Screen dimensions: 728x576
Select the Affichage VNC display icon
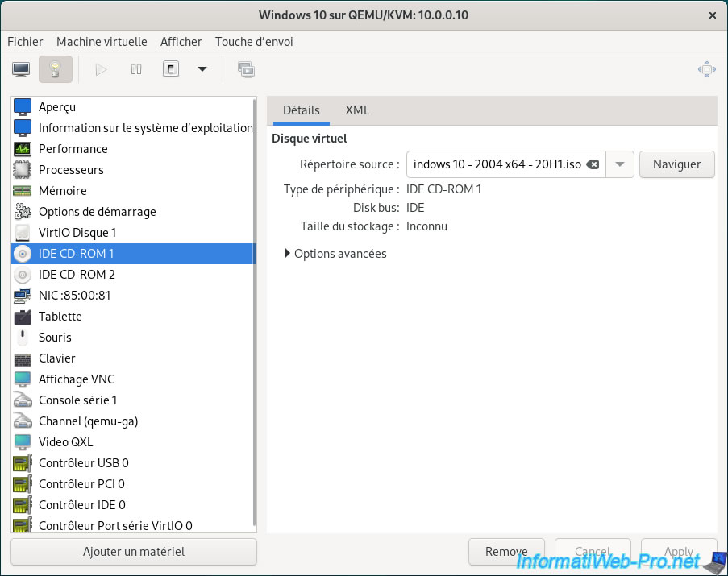pyautogui.click(x=23, y=379)
